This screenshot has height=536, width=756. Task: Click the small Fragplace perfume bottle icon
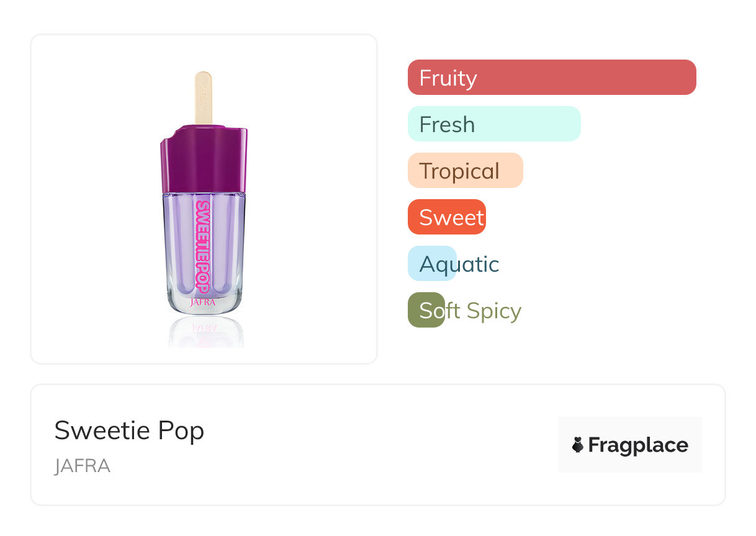coord(578,445)
